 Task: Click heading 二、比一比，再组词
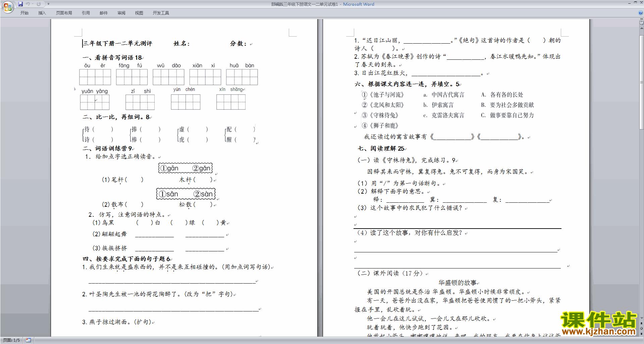[116, 117]
